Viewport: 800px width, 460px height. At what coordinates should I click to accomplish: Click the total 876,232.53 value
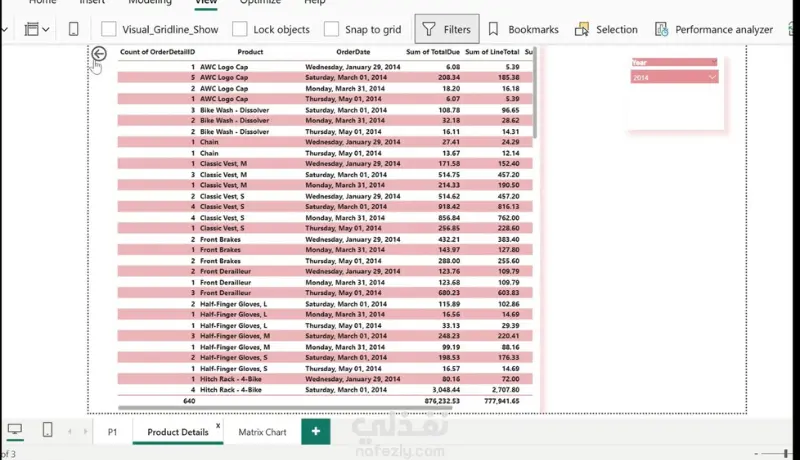pos(442,401)
